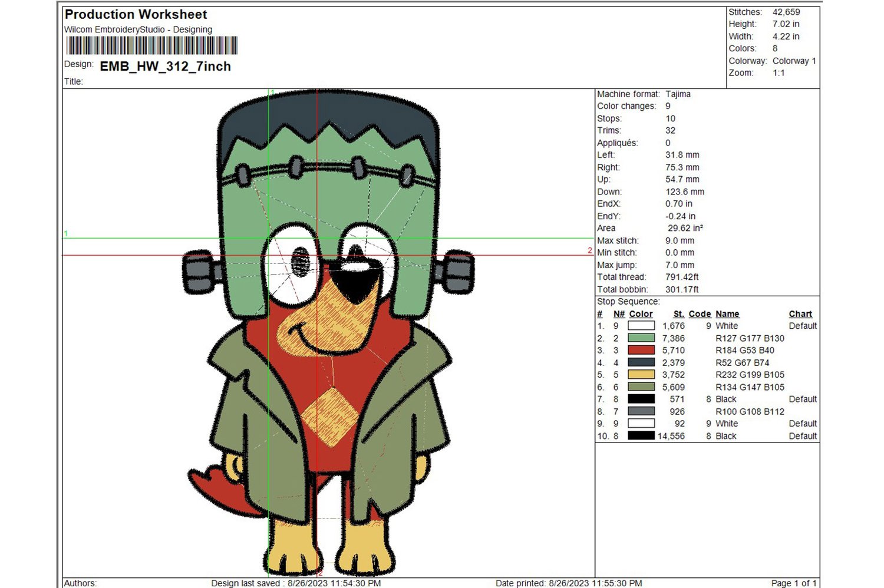884x588 pixels.
Task: Click the stitch count "5,609" in row 6
Action: click(x=674, y=387)
